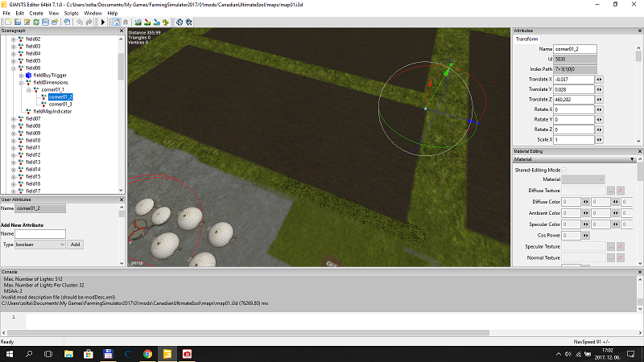
Task: Collapse the fieldDimensions node
Action: (21, 83)
